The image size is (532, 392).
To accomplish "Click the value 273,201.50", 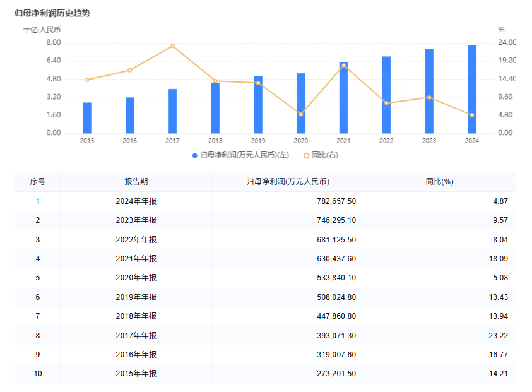I will click(x=336, y=373).
